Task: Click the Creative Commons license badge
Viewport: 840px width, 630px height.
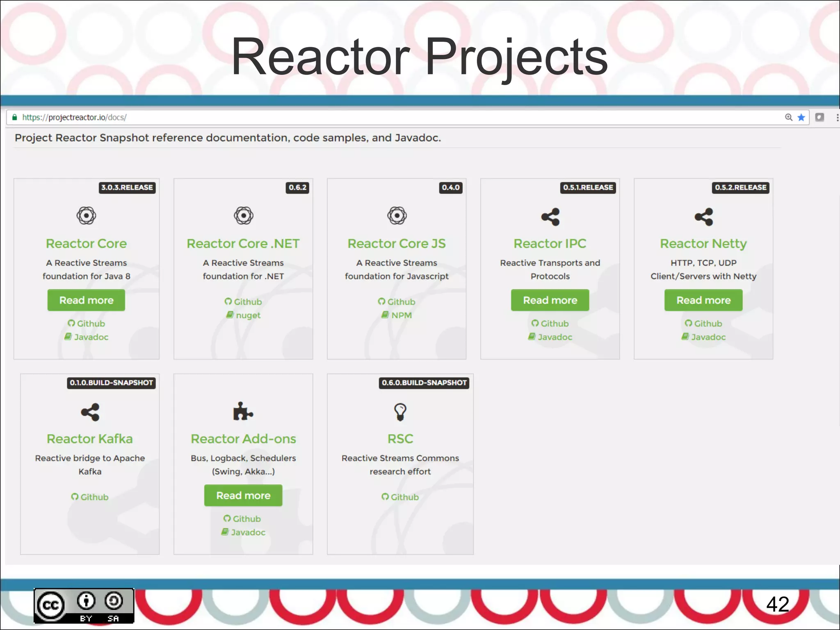Action: point(84,606)
